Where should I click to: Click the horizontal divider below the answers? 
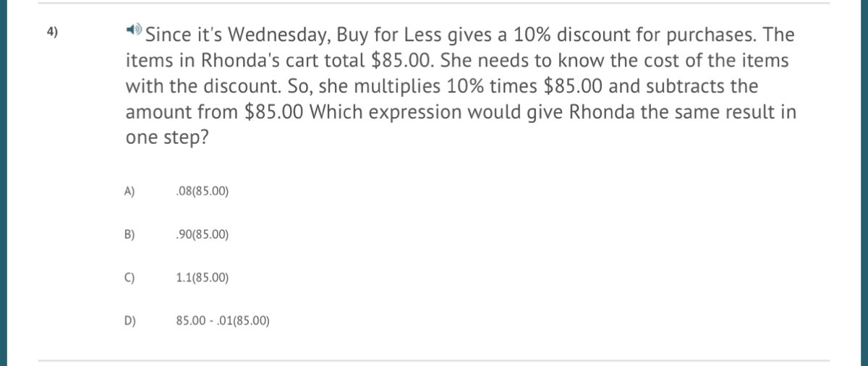[434, 359]
